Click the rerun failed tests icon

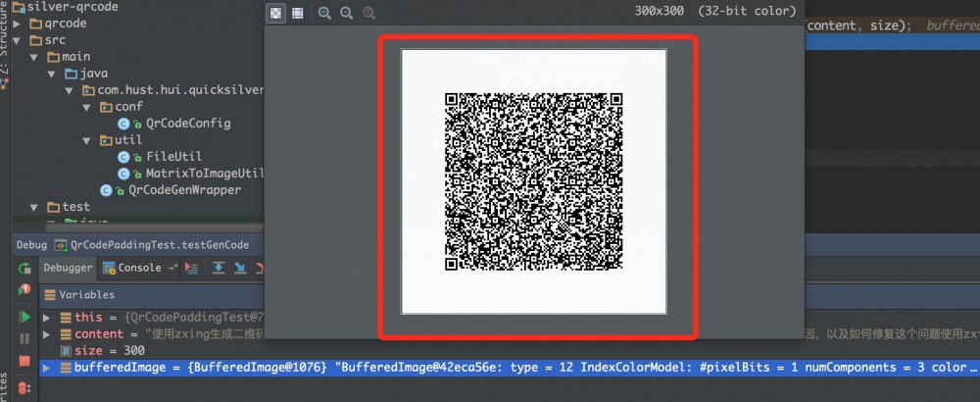[x=25, y=289]
